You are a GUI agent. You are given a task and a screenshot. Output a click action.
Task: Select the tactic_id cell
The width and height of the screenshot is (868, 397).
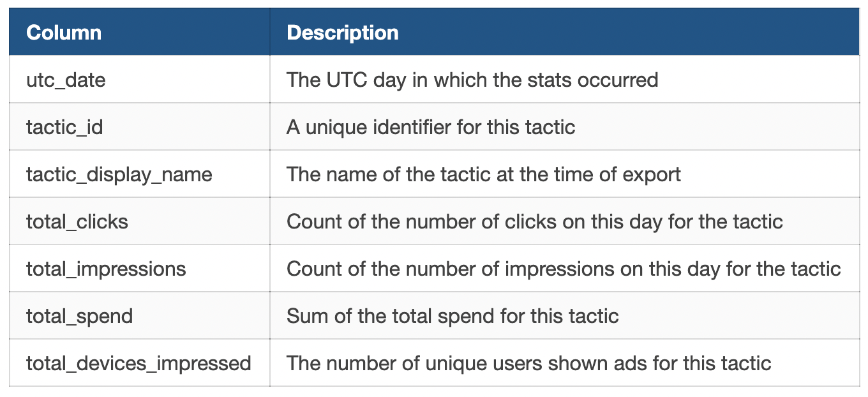pos(139,127)
